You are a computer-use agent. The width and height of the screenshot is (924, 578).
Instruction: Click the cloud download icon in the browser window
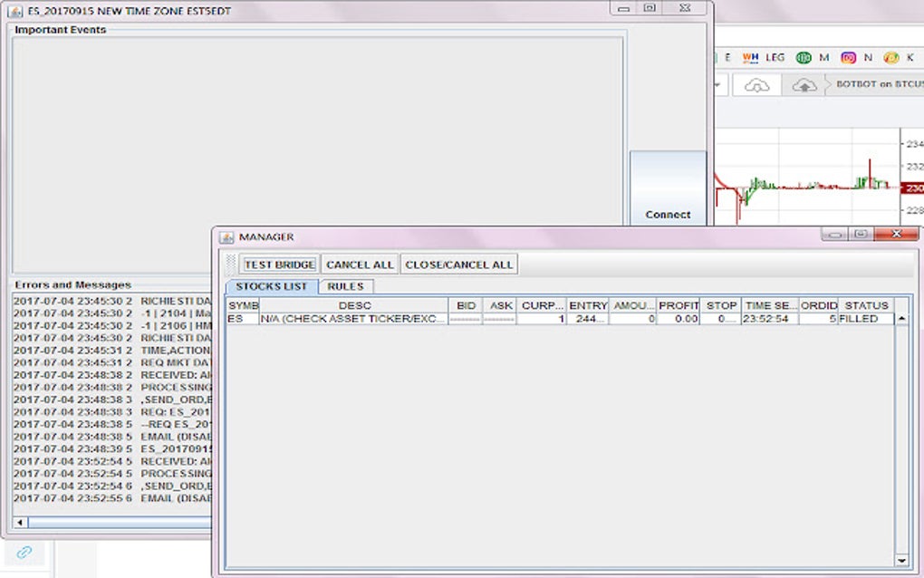coord(756,85)
